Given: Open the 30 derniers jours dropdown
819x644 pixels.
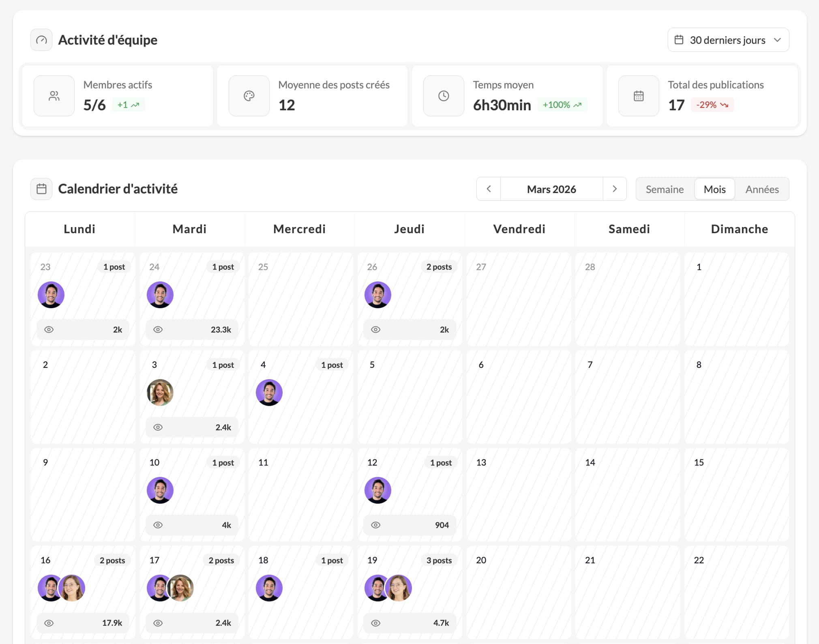Looking at the screenshot, I should tap(728, 40).
